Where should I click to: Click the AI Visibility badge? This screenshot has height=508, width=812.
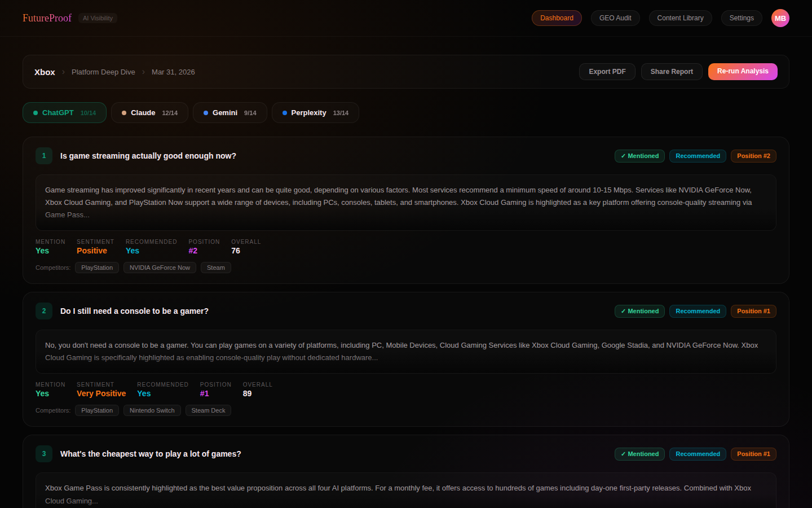pos(98,18)
